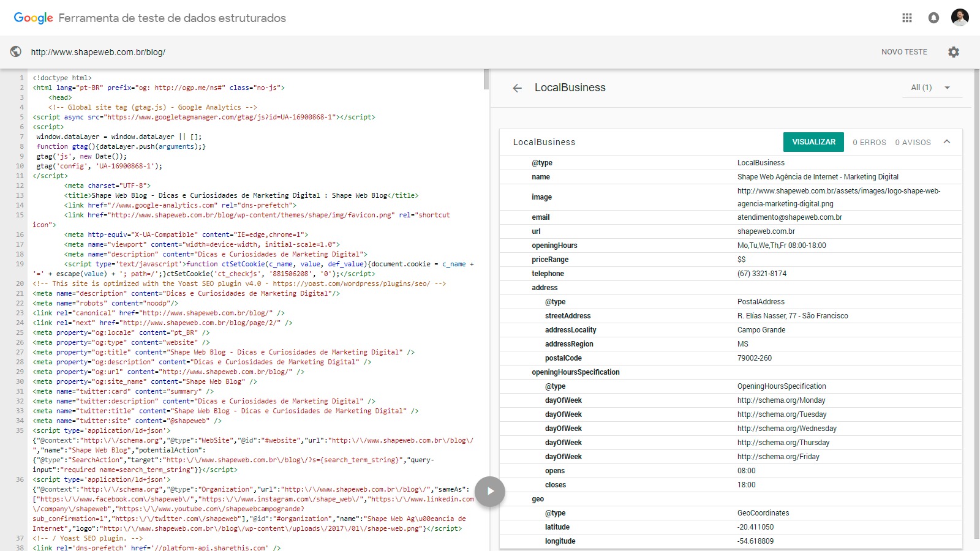
Task: Click the VISUALIZAR button
Action: coord(813,142)
